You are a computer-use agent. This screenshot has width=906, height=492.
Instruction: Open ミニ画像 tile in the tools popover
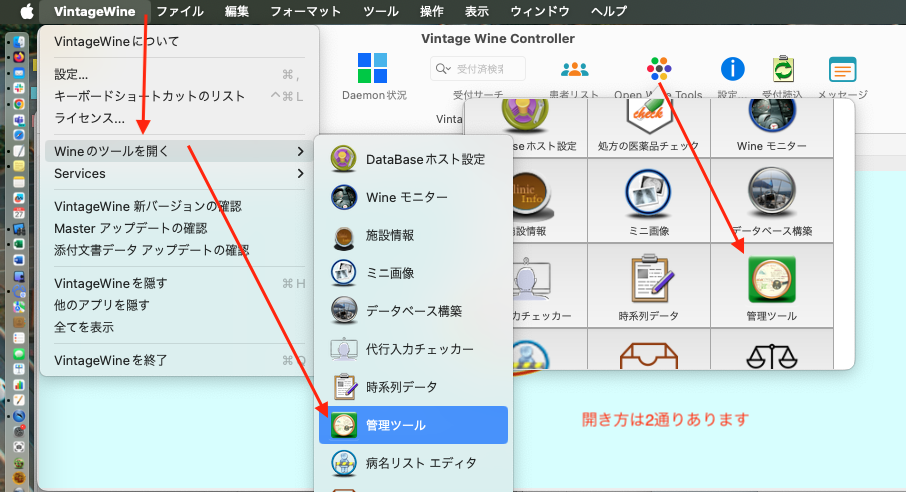[x=649, y=201]
